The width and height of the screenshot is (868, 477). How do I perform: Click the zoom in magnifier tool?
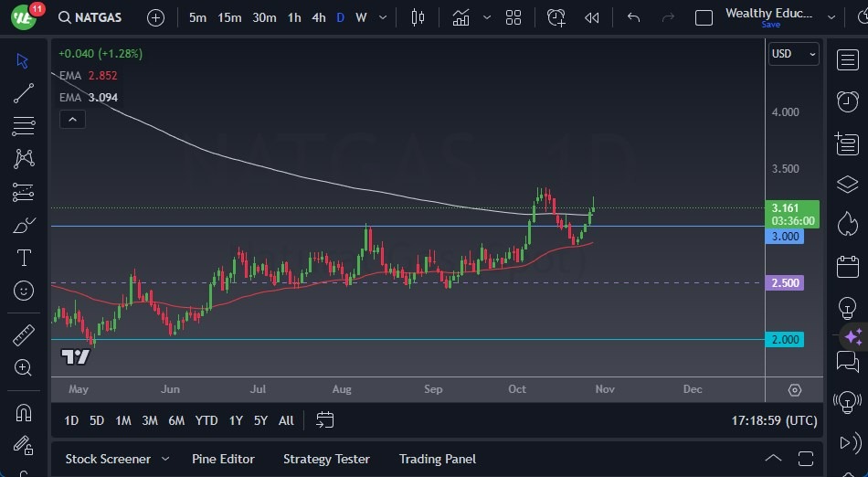click(x=24, y=368)
